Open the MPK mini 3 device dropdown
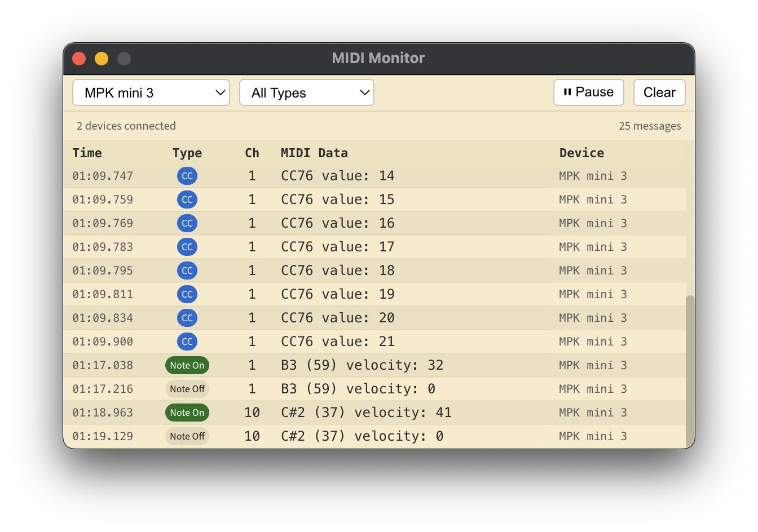Image resolution: width=758 pixels, height=532 pixels. [151, 92]
